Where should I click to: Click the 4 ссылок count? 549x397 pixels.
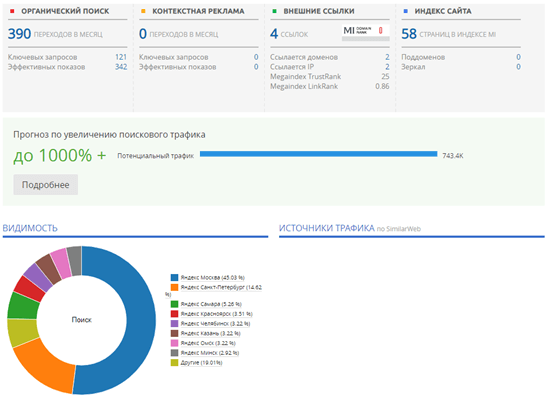coord(274,34)
